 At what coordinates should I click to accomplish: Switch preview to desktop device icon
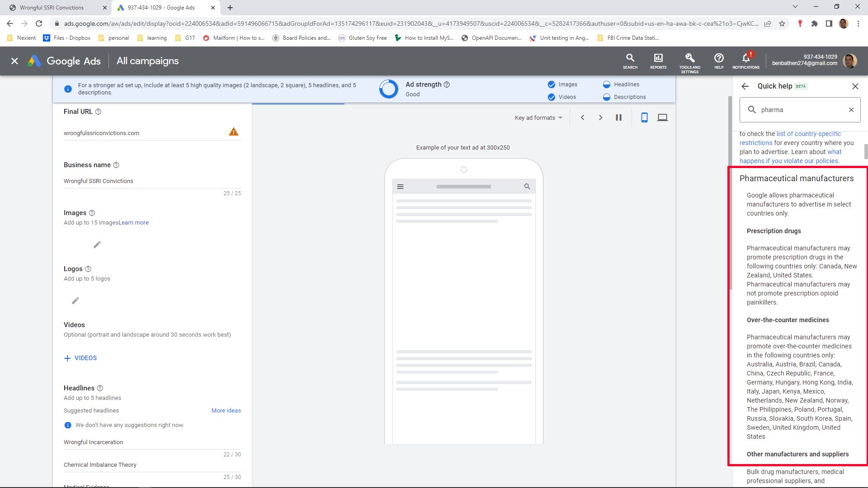point(662,117)
